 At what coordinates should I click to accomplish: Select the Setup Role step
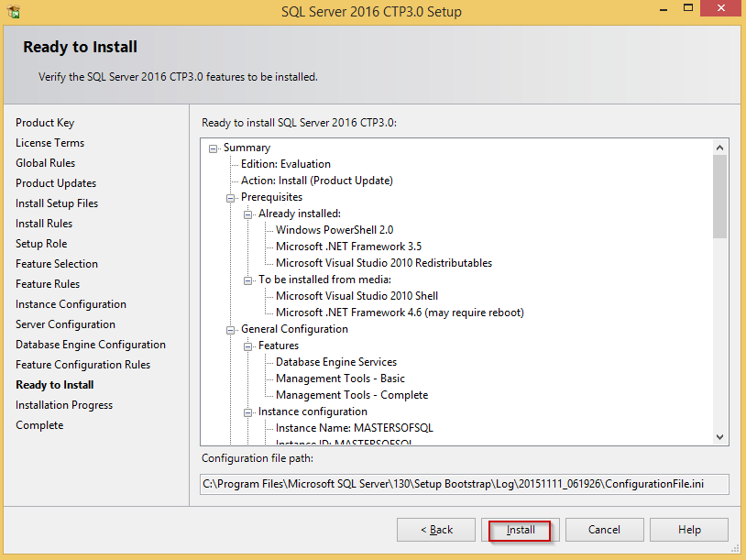41,244
